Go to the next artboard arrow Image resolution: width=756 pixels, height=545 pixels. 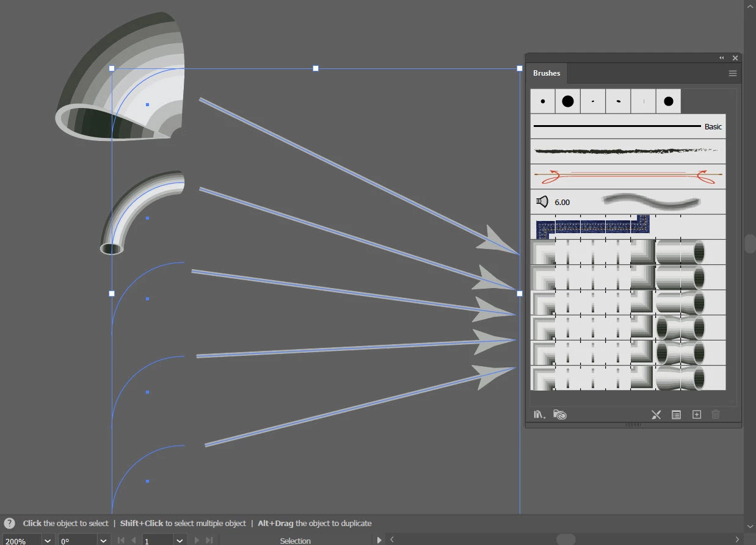click(x=197, y=540)
